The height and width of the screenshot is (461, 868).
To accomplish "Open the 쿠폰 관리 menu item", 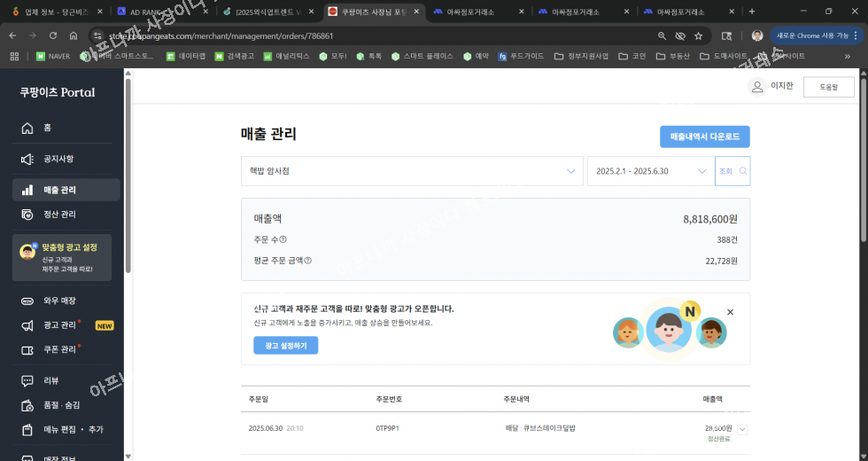I will click(x=59, y=350).
